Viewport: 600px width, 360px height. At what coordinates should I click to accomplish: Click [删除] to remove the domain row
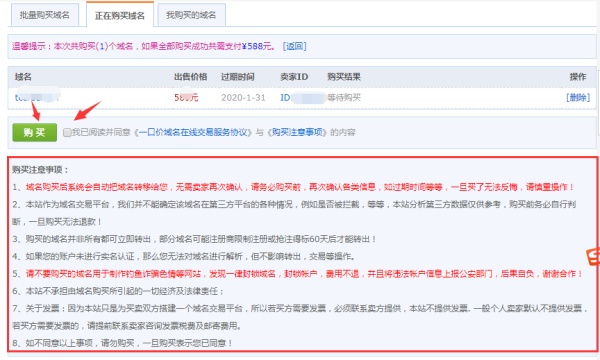[578, 98]
